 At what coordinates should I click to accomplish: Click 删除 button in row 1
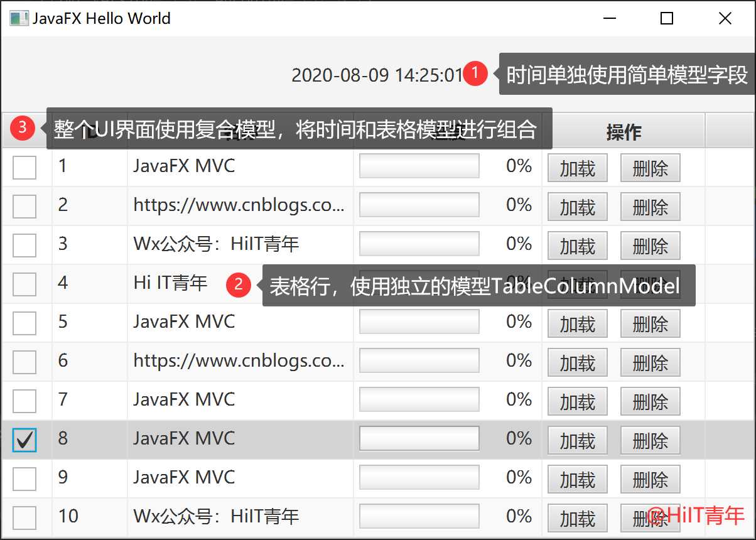click(650, 168)
